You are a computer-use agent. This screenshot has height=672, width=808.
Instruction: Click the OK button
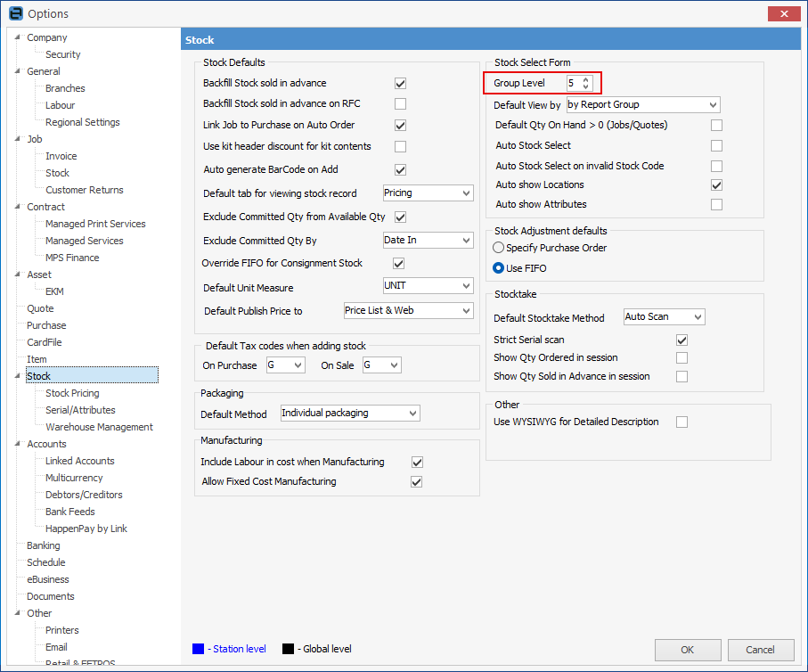point(688,650)
